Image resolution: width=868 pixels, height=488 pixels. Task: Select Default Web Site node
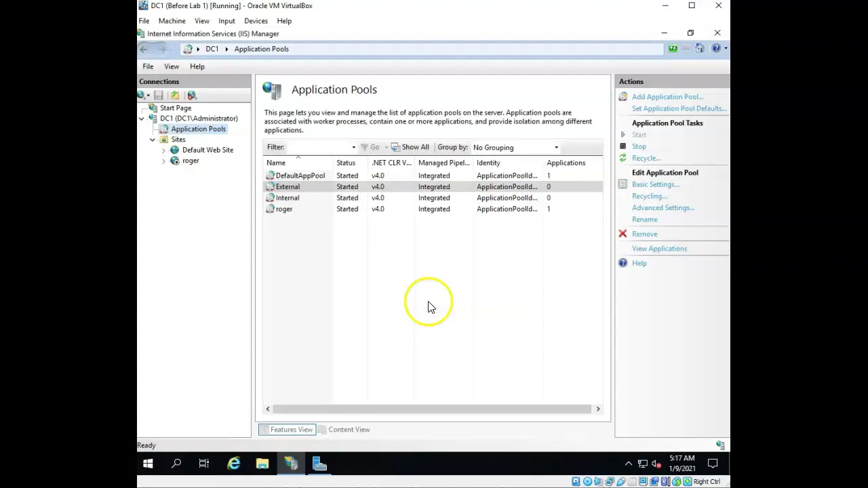[208, 150]
